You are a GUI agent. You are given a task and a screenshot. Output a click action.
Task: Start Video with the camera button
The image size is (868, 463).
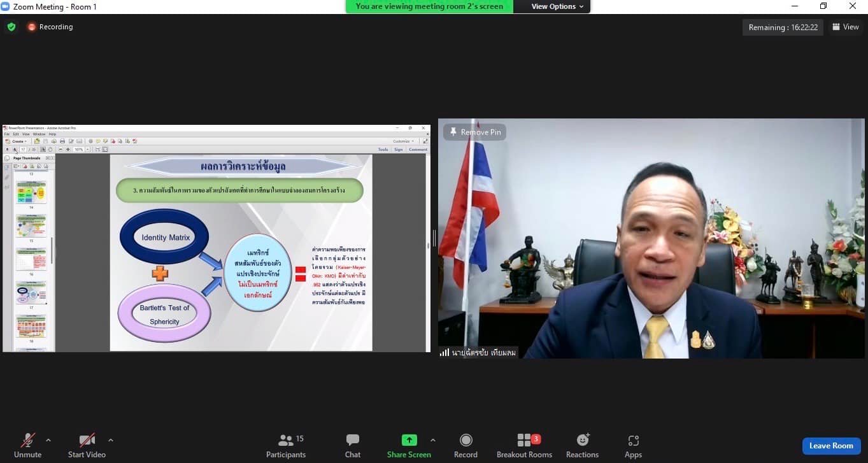click(x=87, y=441)
